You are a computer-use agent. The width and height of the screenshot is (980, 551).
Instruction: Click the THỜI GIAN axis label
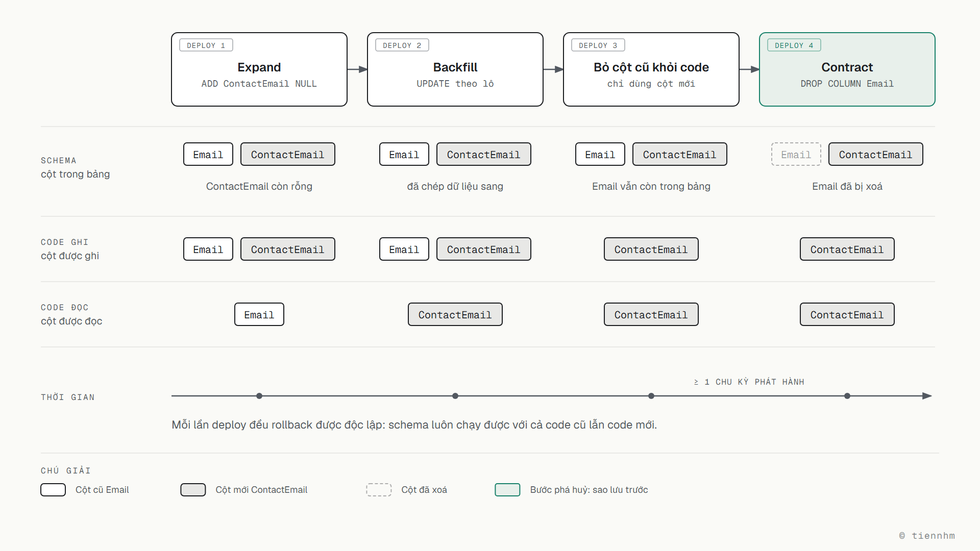68,397
